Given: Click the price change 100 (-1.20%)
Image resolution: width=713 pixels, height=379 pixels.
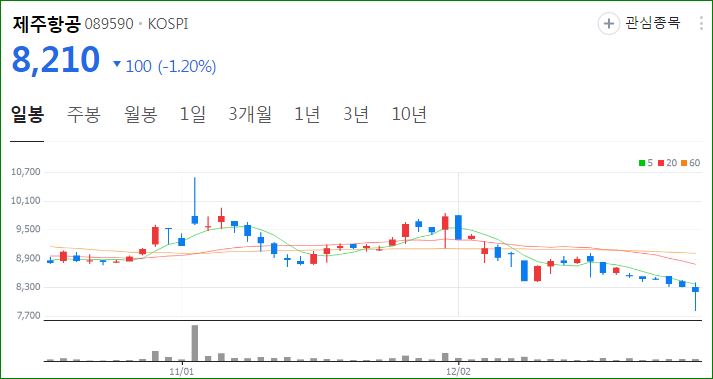Looking at the screenshot, I should (x=171, y=67).
